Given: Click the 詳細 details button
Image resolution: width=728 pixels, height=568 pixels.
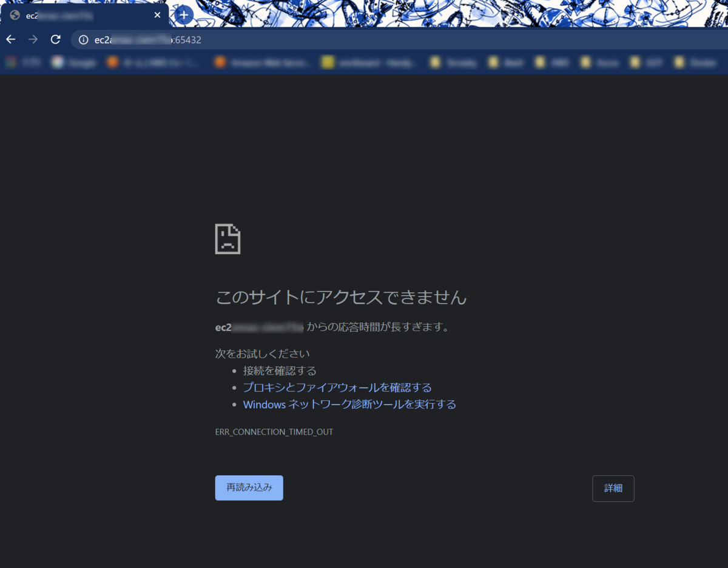Looking at the screenshot, I should click(613, 488).
